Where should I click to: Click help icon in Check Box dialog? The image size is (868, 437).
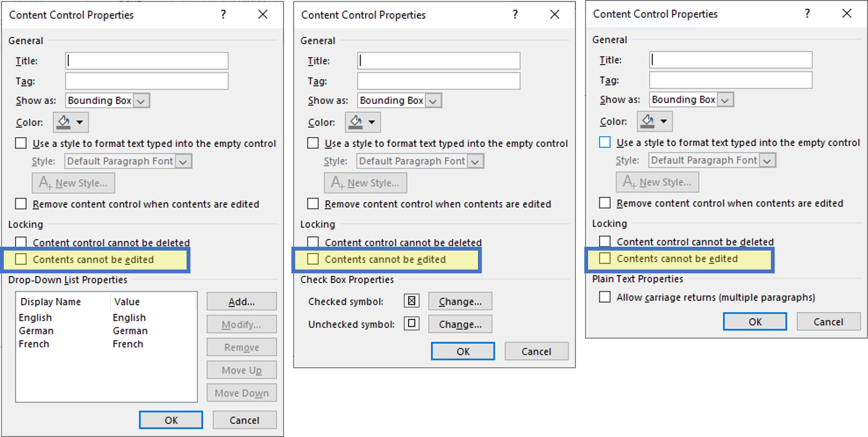coord(515,14)
